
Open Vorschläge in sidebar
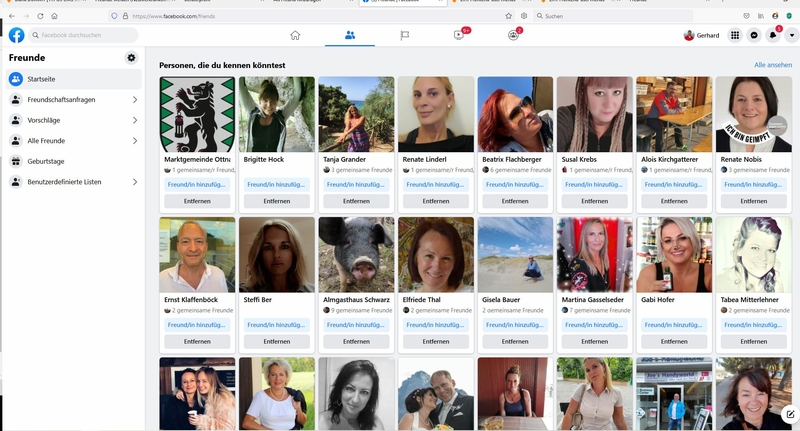point(74,120)
